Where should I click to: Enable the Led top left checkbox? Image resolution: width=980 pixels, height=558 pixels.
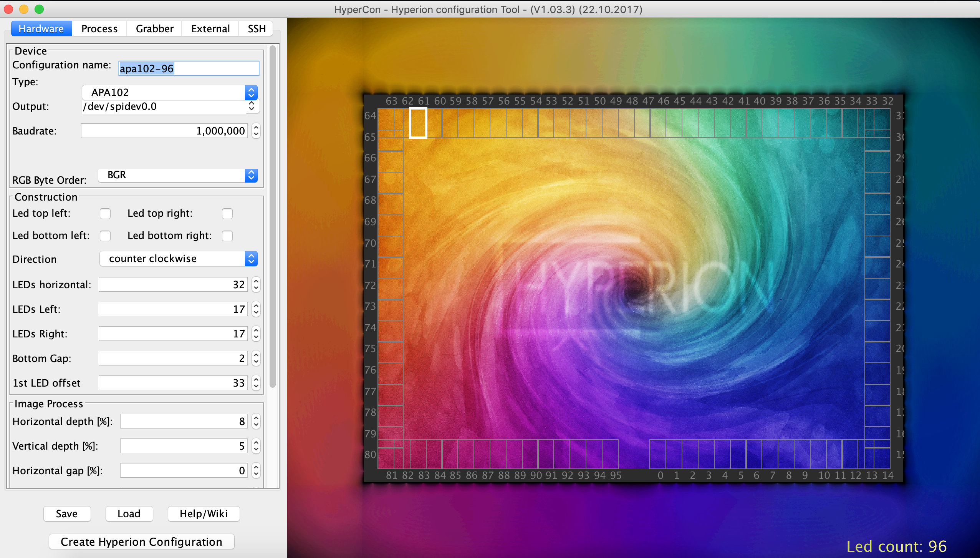pos(105,214)
